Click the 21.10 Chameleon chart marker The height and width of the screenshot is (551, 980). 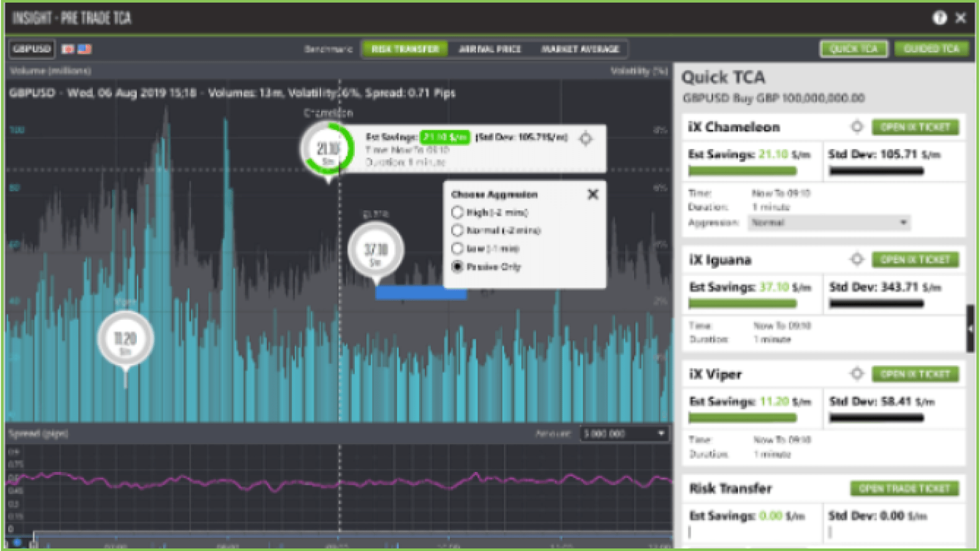click(x=328, y=149)
